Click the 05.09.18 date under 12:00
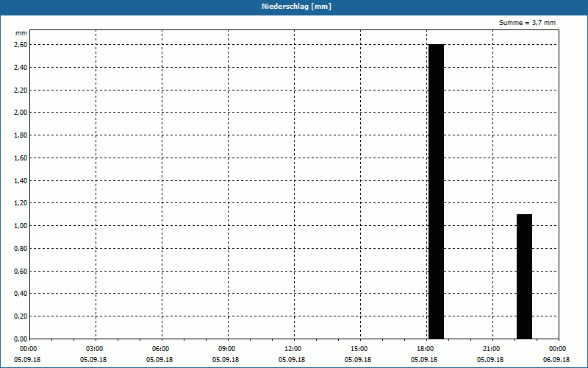The image size is (588, 368). click(292, 360)
